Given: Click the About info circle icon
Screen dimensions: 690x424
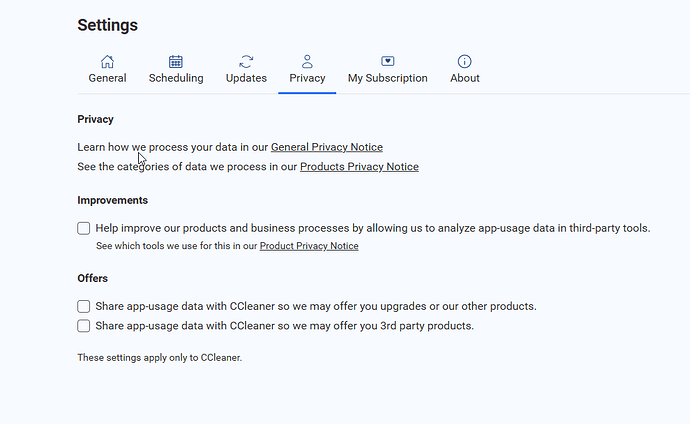Looking at the screenshot, I should click(x=464, y=62).
